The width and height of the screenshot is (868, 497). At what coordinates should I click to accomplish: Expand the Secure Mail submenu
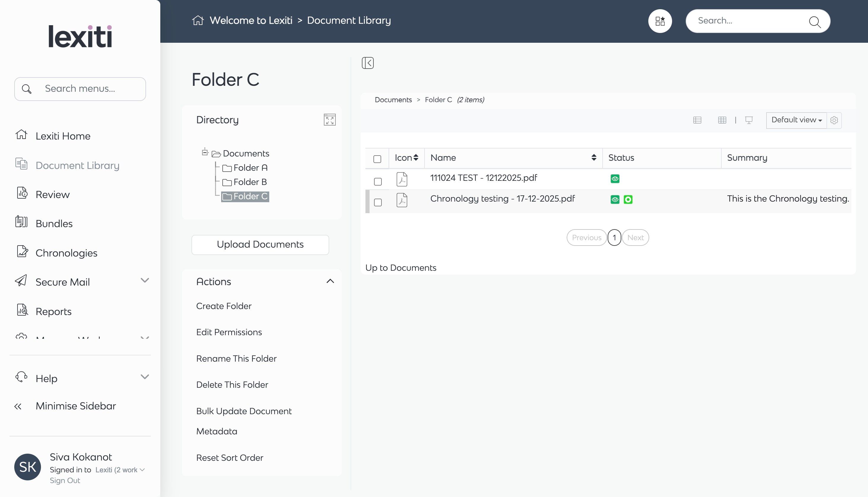pyautogui.click(x=145, y=281)
